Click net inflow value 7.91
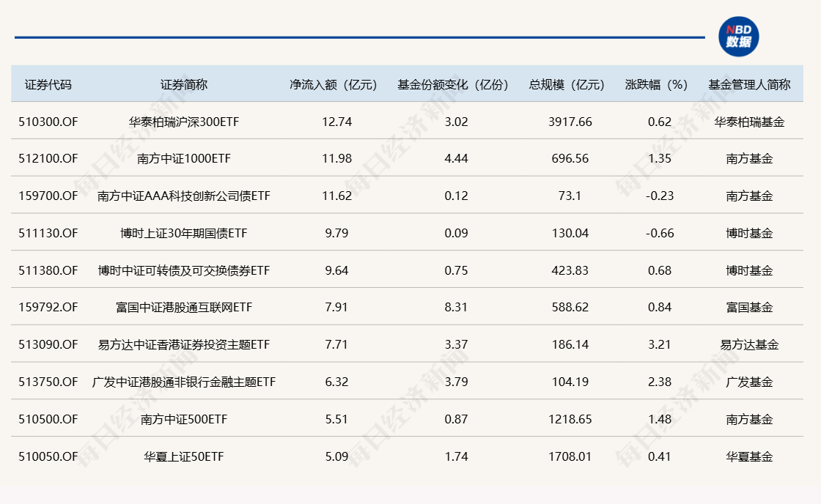Viewport: 821px width, 504px height. [336, 307]
